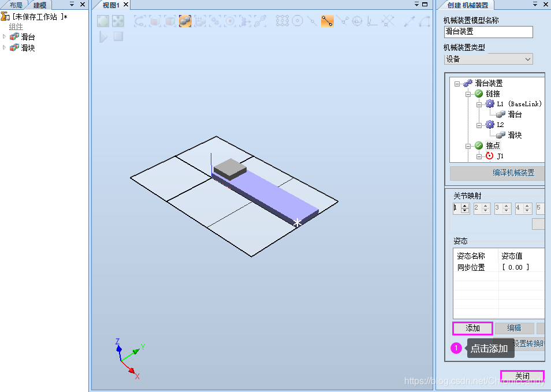Enable the snap gravity icon
551x392 pixels.
click(x=357, y=21)
